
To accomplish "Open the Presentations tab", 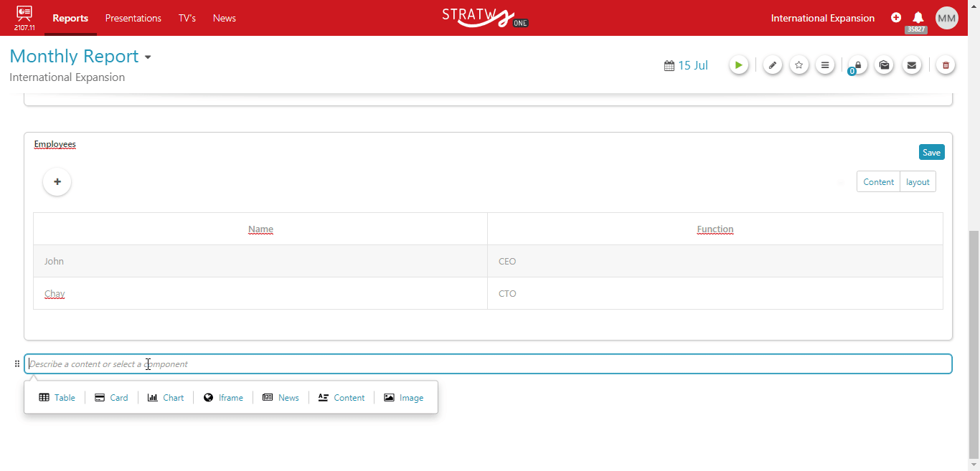I will coord(133,18).
